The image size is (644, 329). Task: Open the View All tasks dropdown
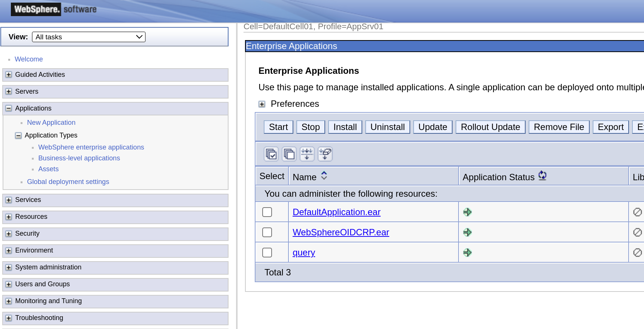point(89,37)
